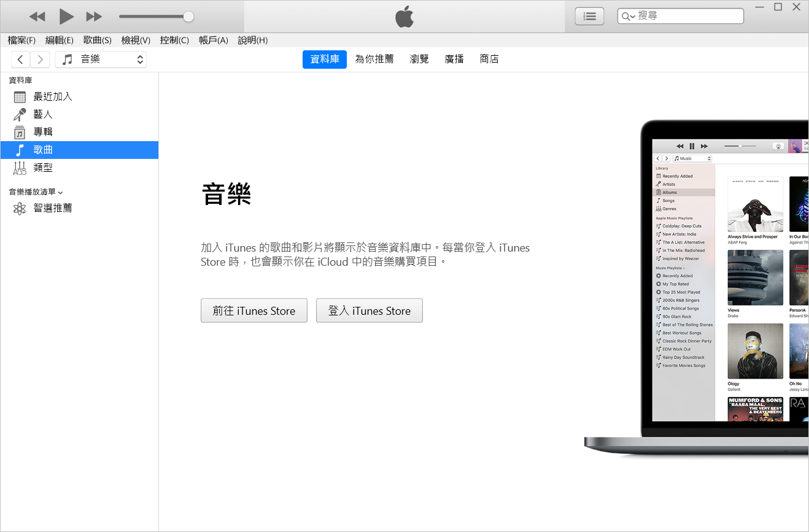The image size is (809, 532).
Task: Open the 編輯(E) menu
Action: (60, 40)
